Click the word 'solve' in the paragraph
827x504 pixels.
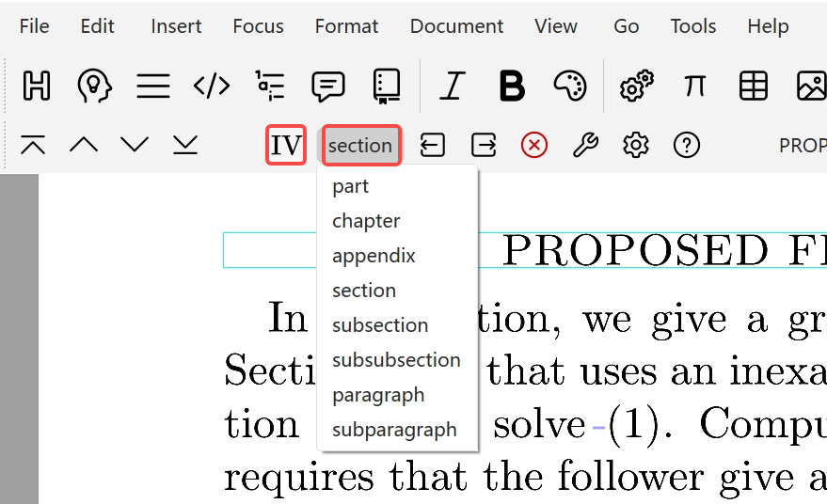(x=539, y=424)
